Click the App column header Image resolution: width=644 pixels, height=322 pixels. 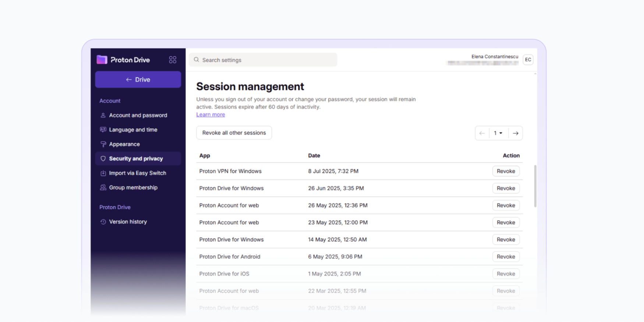click(x=205, y=156)
